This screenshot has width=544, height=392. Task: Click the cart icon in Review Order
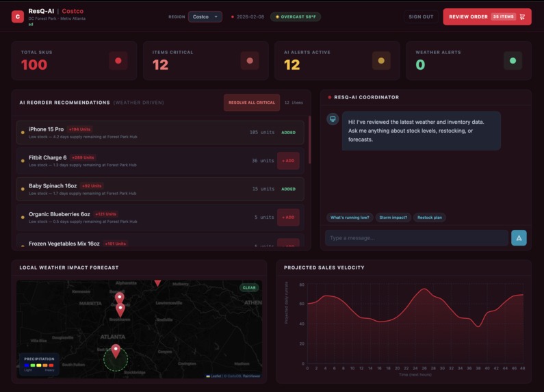pos(523,16)
